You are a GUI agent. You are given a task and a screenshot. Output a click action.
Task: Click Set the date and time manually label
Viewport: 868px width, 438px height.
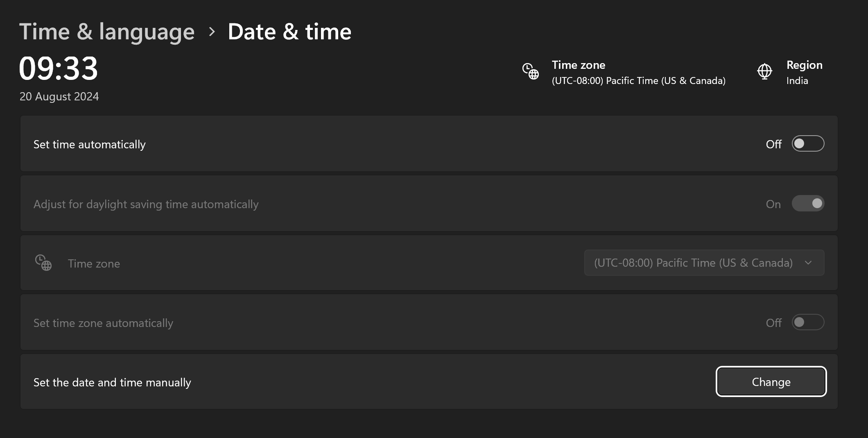pos(112,382)
